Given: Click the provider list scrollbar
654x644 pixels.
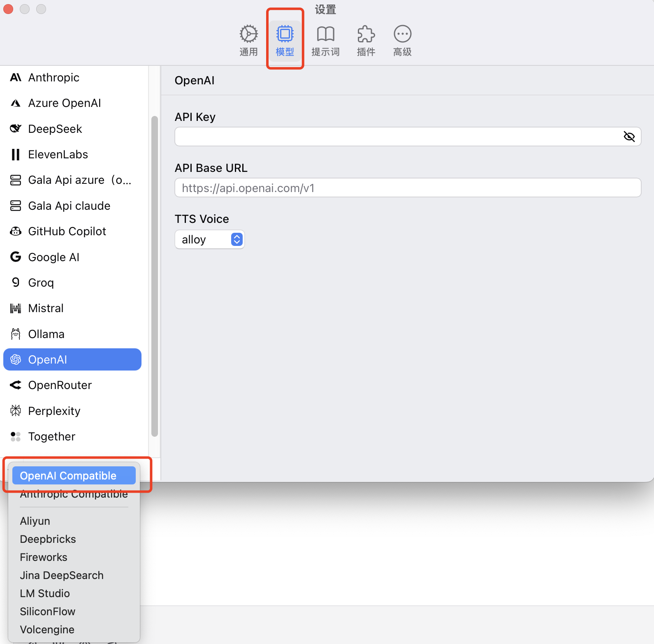Looking at the screenshot, I should pos(155,276).
